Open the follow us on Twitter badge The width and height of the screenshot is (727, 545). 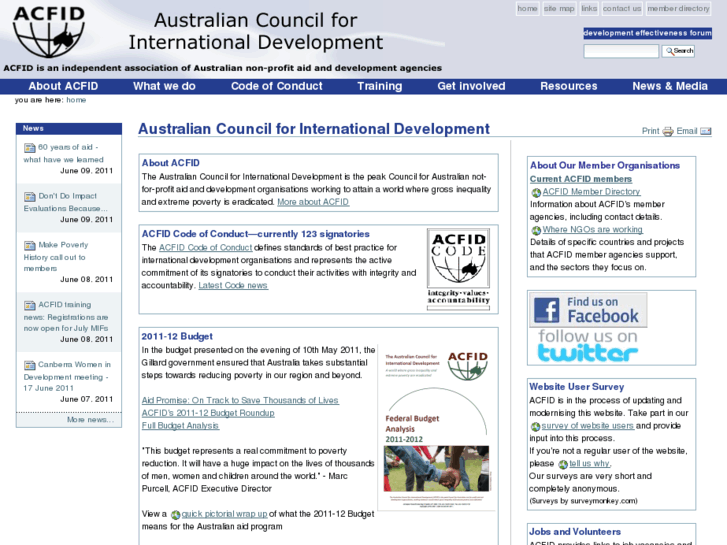point(588,346)
